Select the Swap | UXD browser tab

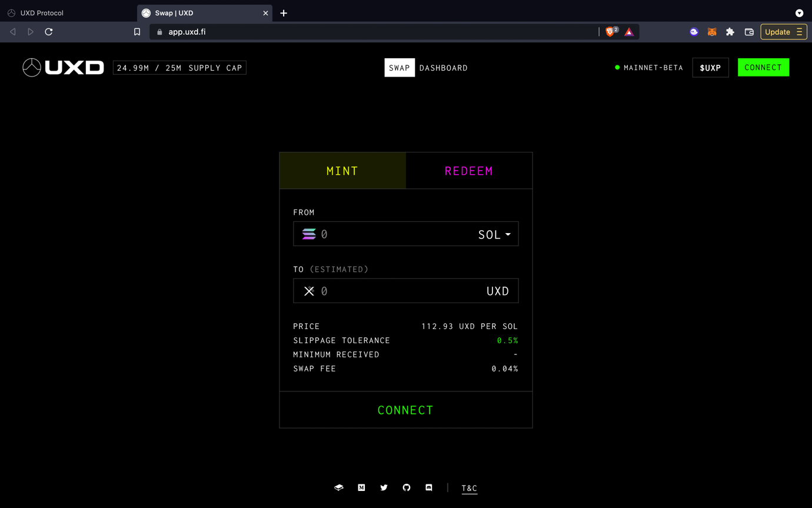tap(204, 13)
